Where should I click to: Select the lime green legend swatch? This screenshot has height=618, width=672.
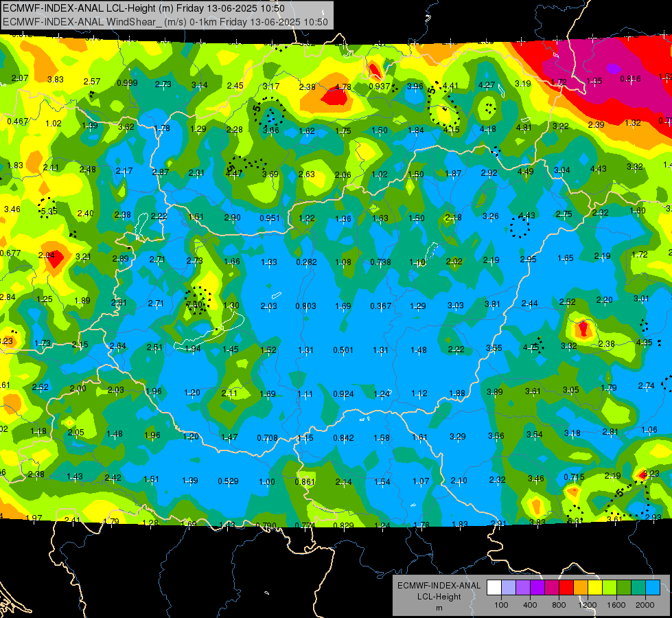(609, 588)
